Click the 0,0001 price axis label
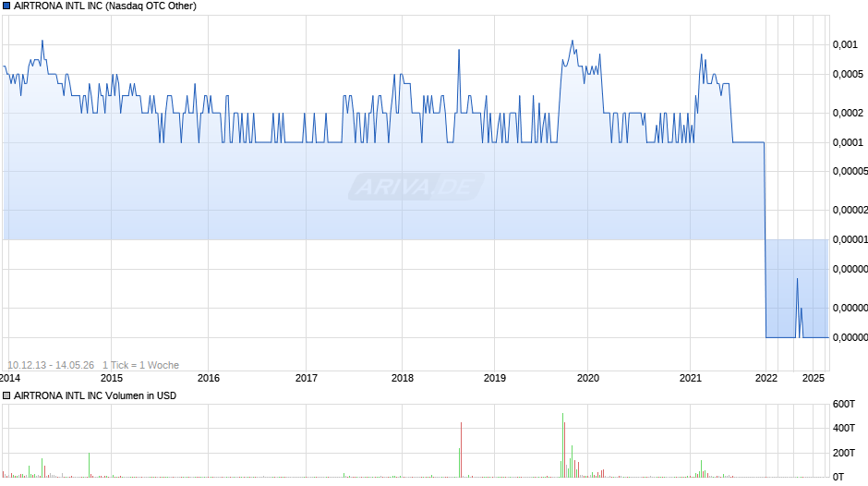 848,142
